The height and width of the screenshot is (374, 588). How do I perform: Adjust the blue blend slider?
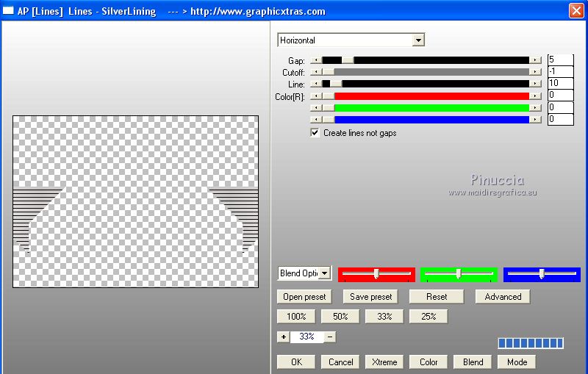(x=542, y=274)
